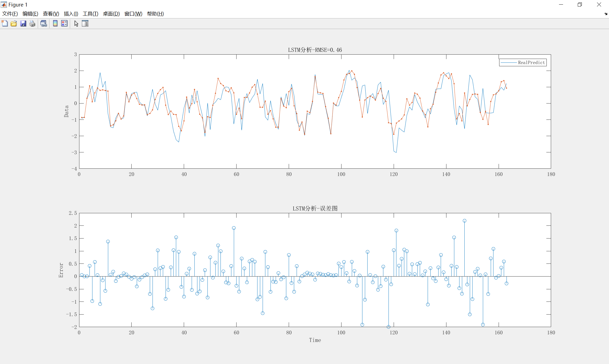The width and height of the screenshot is (609, 364).
Task: Toggle Insert Legend in the toolbar
Action: (x=64, y=24)
